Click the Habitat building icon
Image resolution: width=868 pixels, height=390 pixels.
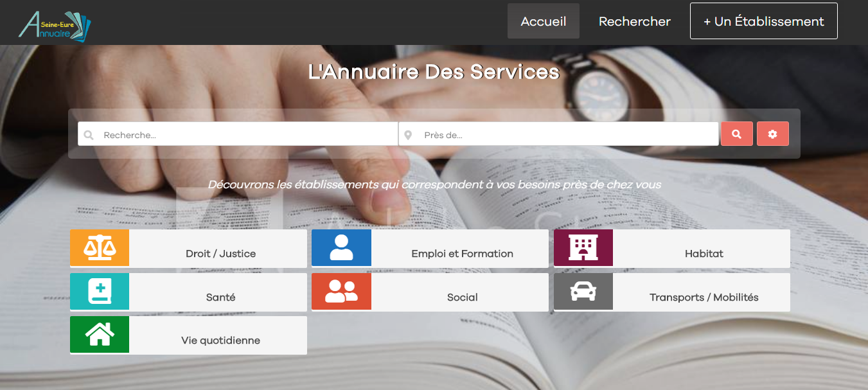point(583,247)
